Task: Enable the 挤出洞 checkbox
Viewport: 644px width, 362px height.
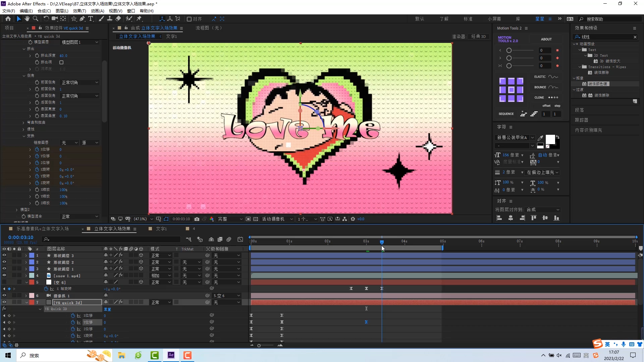Action: [61, 62]
